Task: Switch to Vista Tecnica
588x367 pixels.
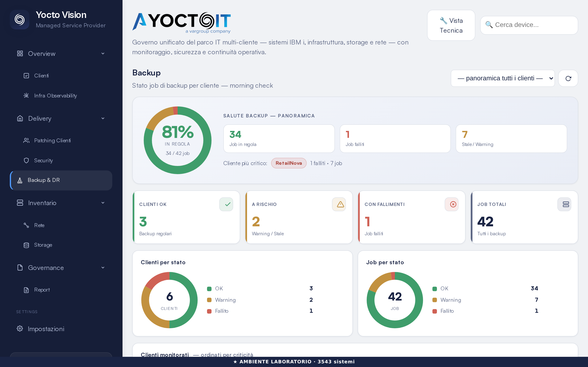Action: point(451,25)
